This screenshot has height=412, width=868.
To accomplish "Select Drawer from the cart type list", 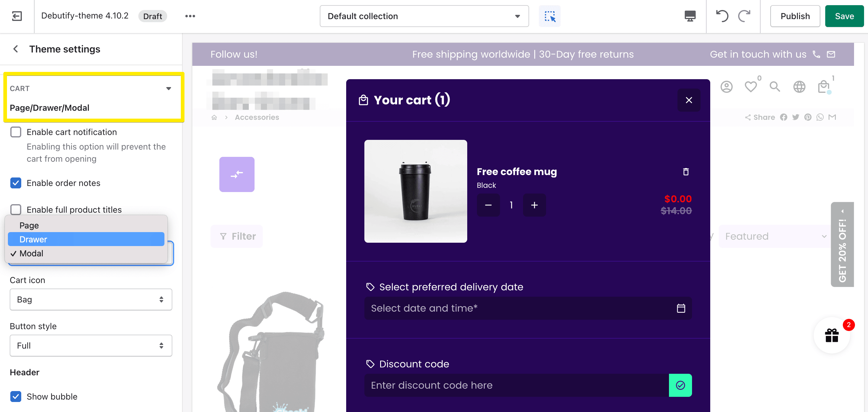I will [86, 239].
